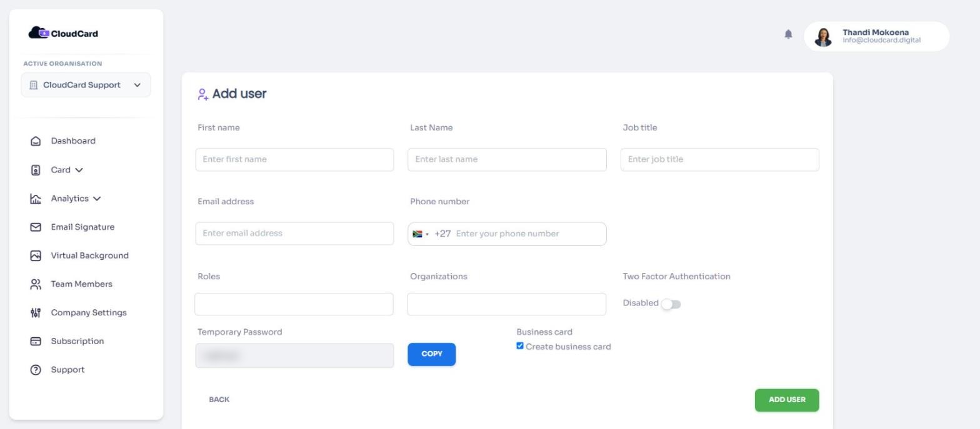Click the Team Members people icon
The width and height of the screenshot is (980, 429).
36,284
